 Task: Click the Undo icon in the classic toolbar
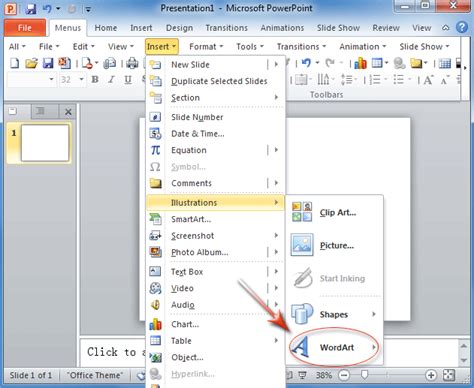(x=306, y=63)
